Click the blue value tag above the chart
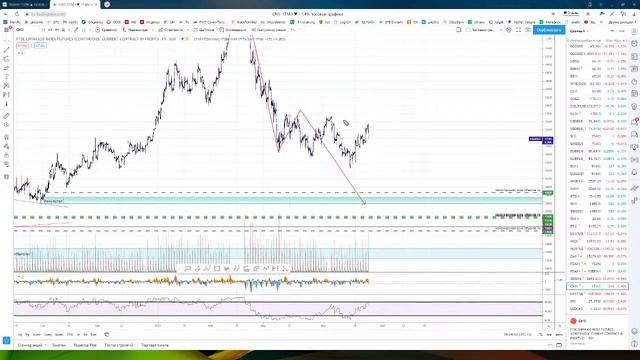 [x=40, y=46]
